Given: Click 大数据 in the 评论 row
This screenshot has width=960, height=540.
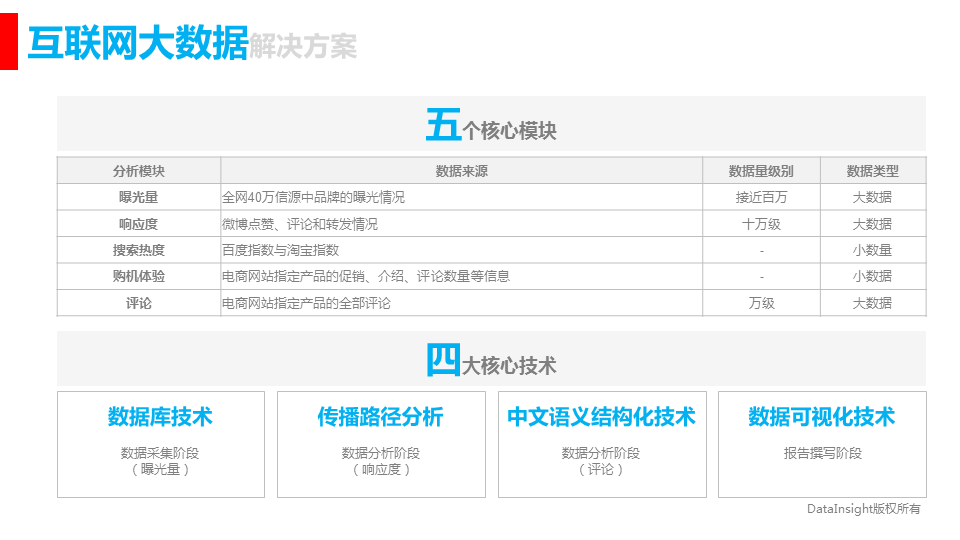Looking at the screenshot, I should point(872,303).
